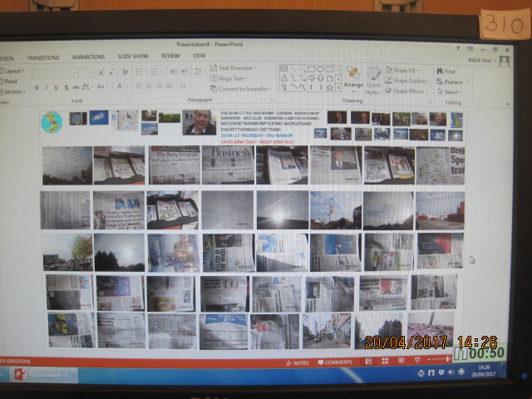
Task: Select straight Line shape in gallery
Action: [x=293, y=69]
